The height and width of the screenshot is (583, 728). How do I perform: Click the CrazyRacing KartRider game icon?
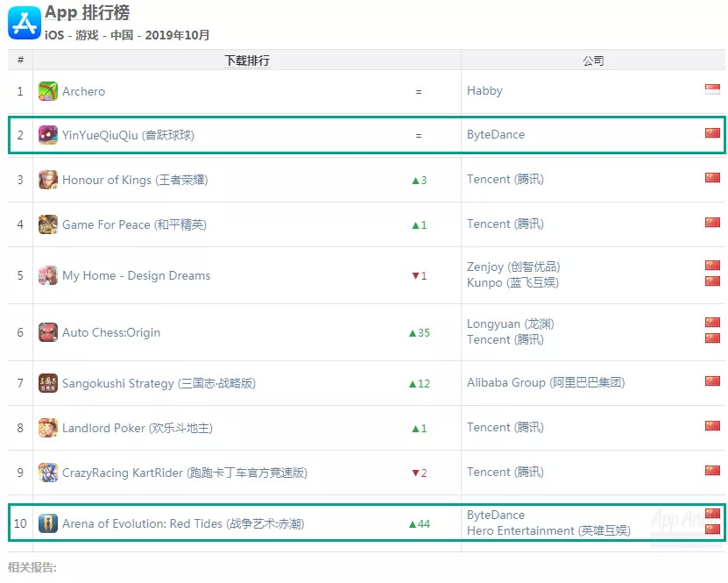[x=48, y=473]
